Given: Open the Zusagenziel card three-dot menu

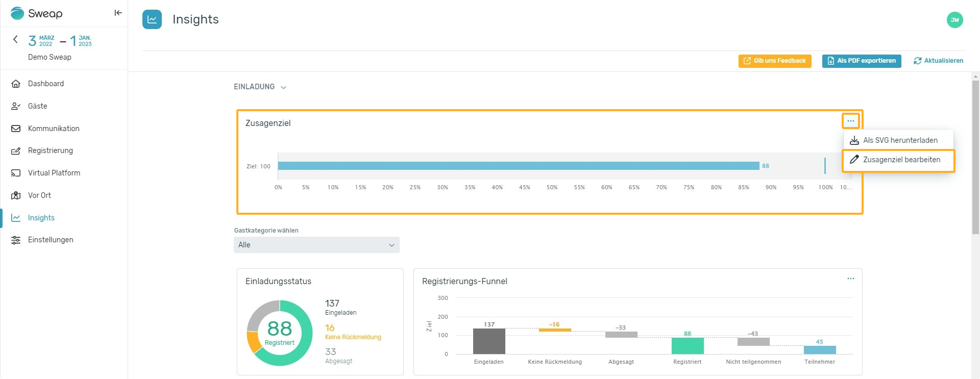Looking at the screenshot, I should coord(850,121).
